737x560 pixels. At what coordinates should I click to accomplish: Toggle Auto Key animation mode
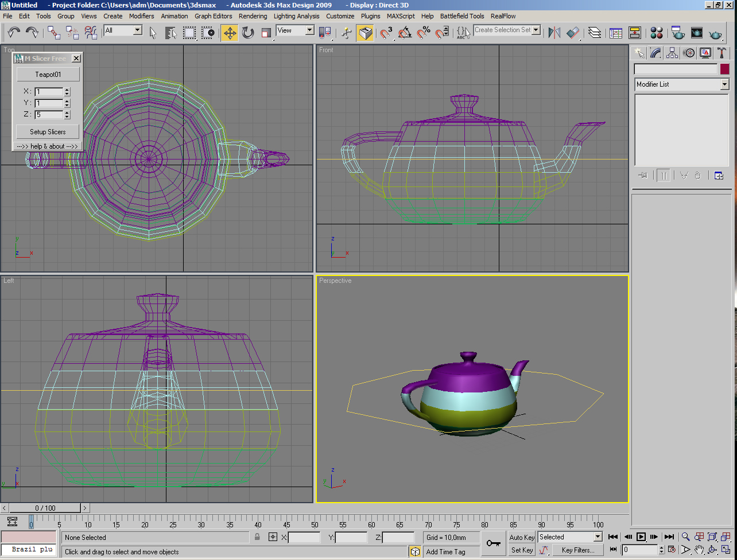click(522, 538)
